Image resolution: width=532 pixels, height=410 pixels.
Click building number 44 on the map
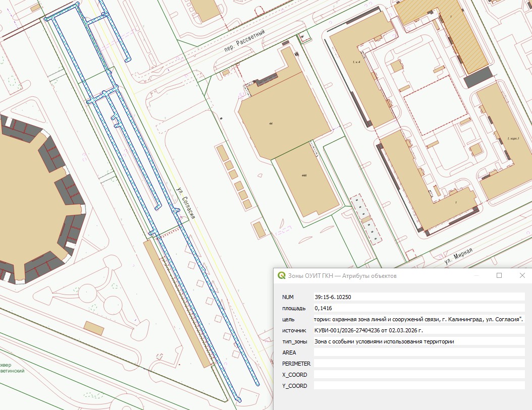[271, 123]
